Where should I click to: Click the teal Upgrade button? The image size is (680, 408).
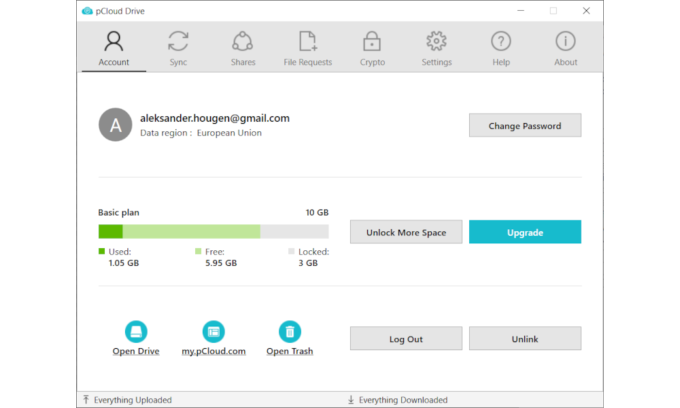525,232
